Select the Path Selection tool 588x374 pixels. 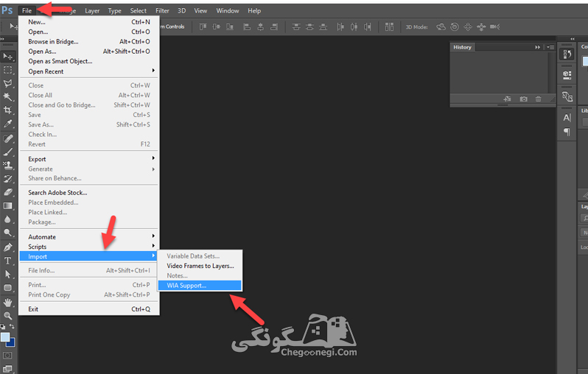7,275
